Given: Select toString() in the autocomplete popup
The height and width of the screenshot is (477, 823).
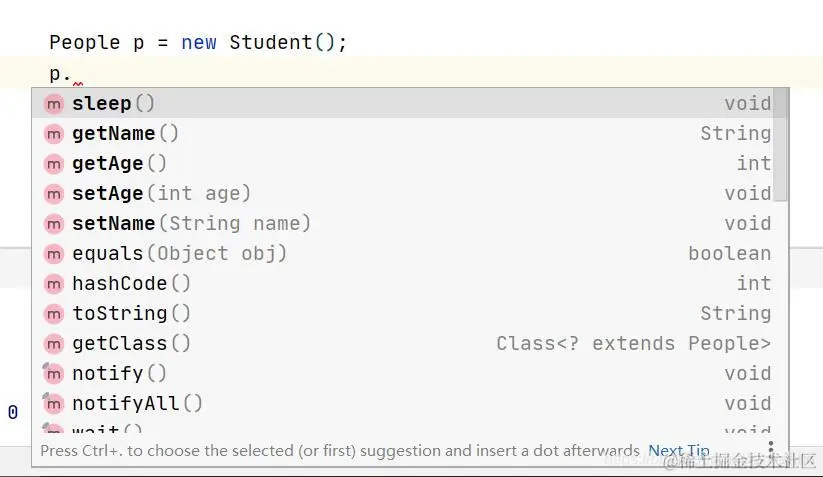Looking at the screenshot, I should coord(131,314).
